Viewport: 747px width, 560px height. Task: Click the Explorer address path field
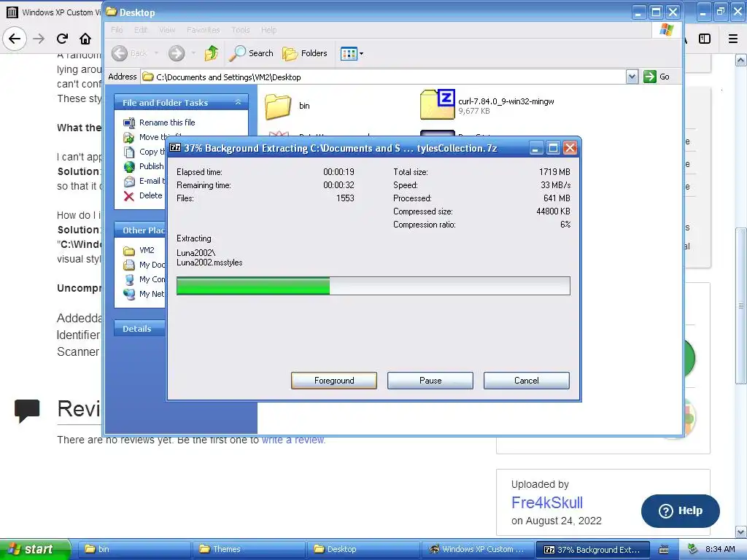coord(384,77)
